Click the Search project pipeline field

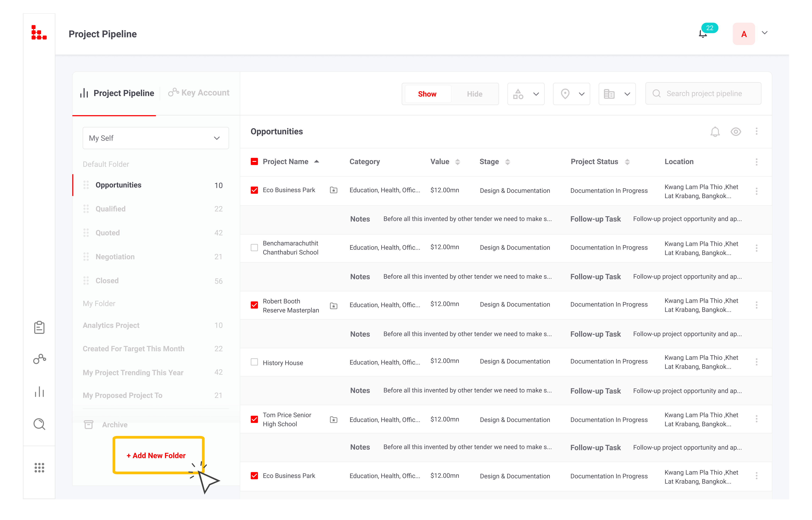pos(704,94)
